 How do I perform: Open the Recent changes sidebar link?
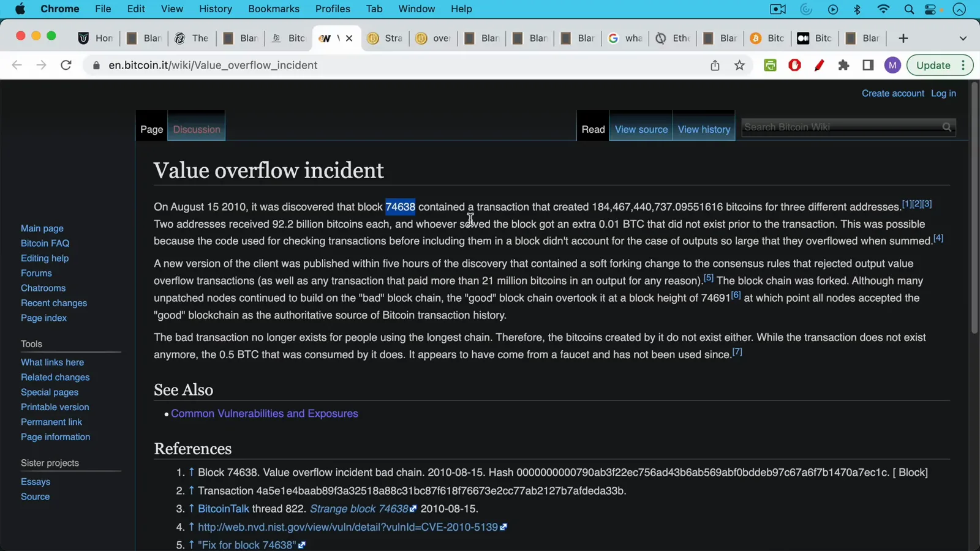(x=54, y=303)
